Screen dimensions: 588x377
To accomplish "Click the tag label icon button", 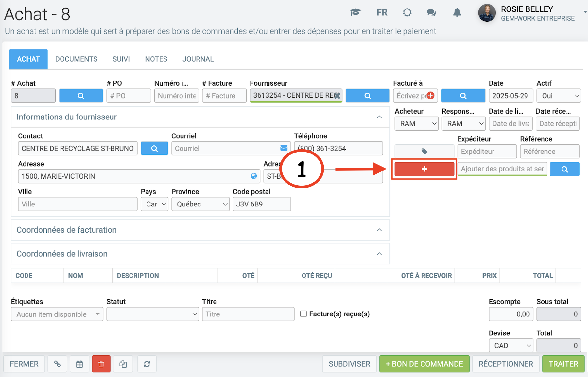I will (x=424, y=151).
